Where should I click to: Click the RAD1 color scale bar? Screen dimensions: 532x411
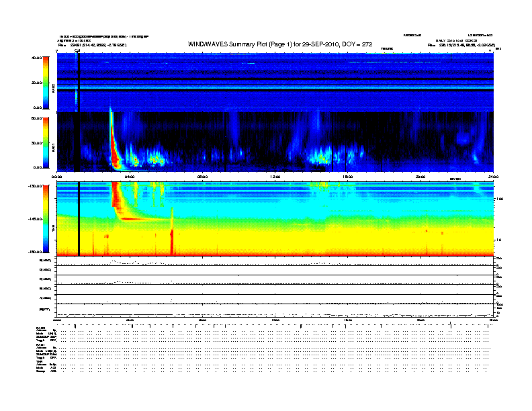(46, 143)
